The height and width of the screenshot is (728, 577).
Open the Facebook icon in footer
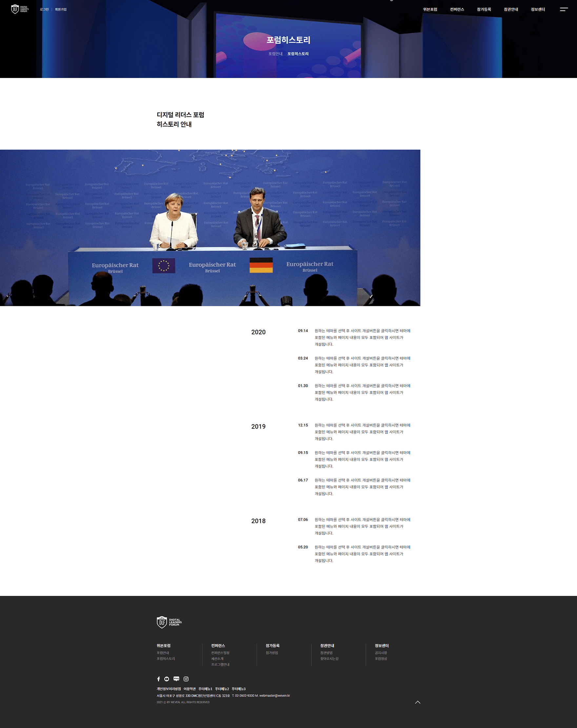(x=158, y=679)
